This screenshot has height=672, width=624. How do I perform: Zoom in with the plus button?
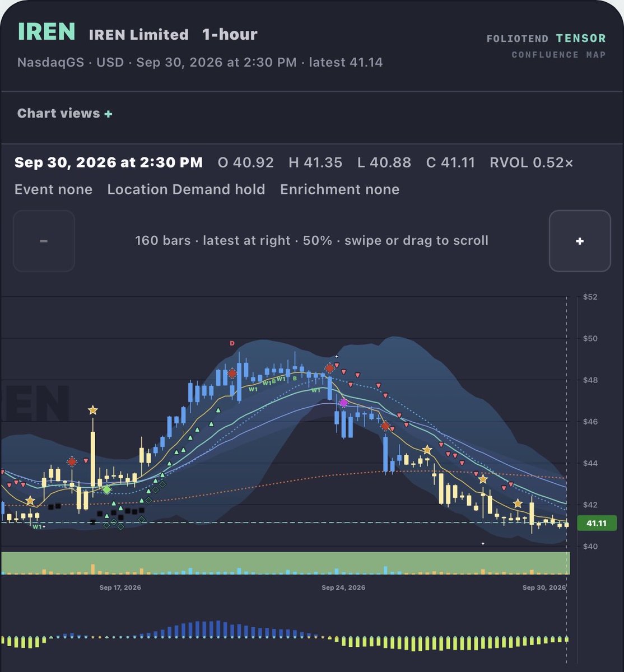click(580, 241)
